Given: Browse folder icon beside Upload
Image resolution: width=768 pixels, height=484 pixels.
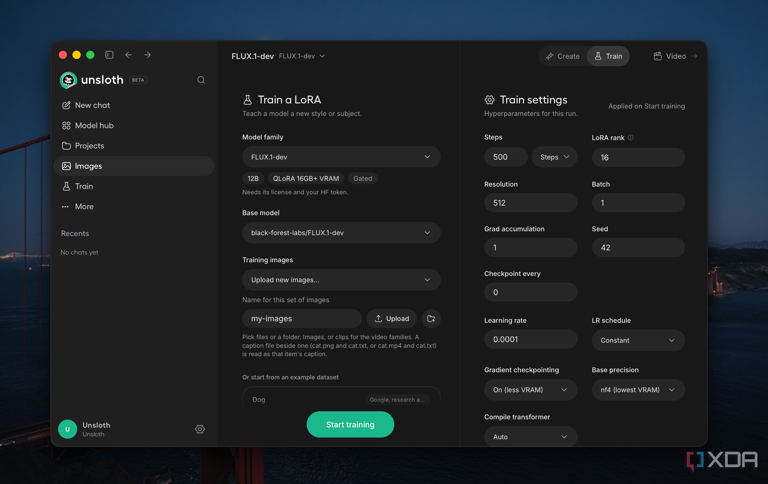Looking at the screenshot, I should click(x=431, y=318).
